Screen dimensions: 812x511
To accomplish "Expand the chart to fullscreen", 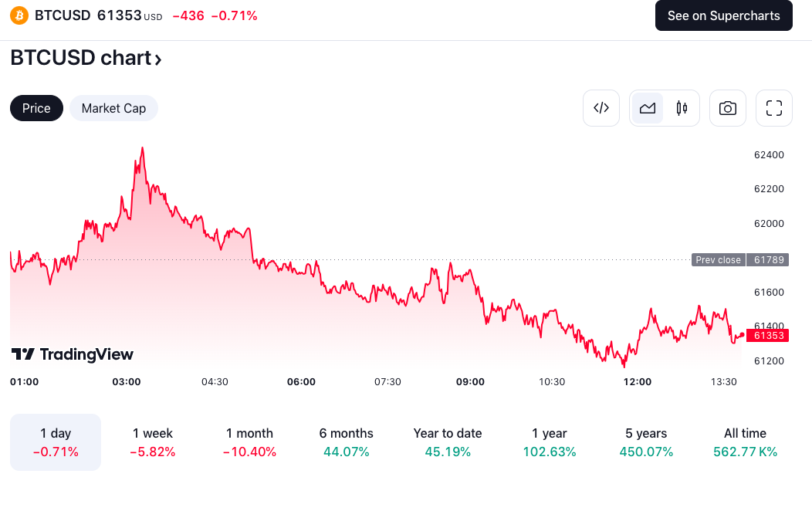I will pos(773,108).
